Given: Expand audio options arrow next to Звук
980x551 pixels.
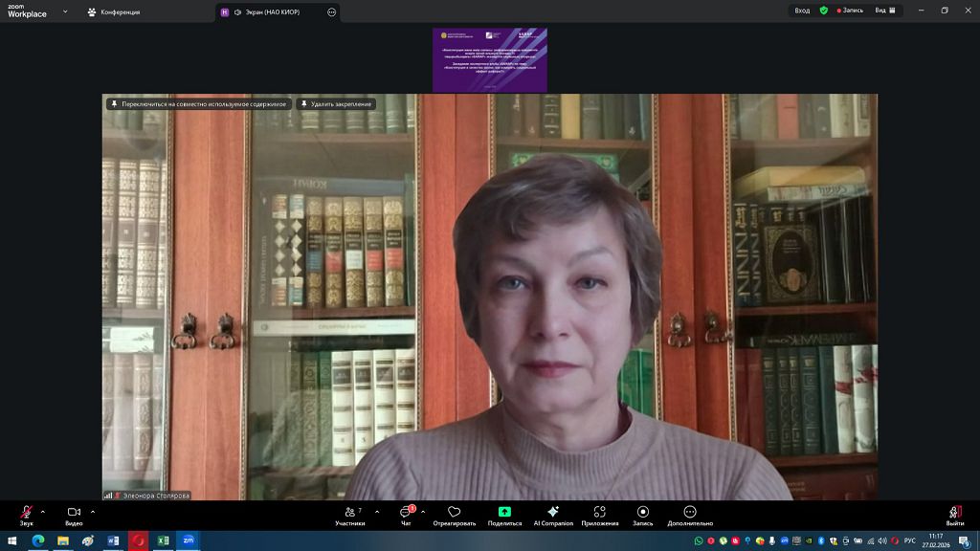Looking at the screenshot, I should (x=43, y=511).
